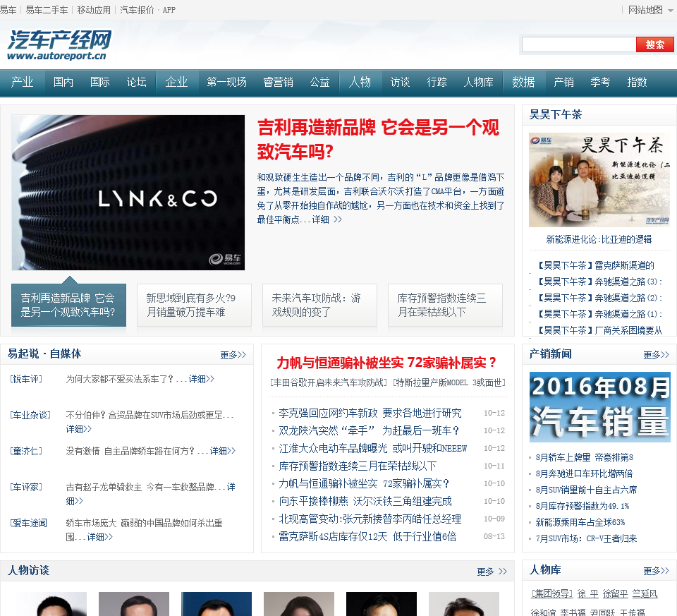Open news 江淮大众电动车品牌曝光
677x616 pixels.
coord(373,448)
